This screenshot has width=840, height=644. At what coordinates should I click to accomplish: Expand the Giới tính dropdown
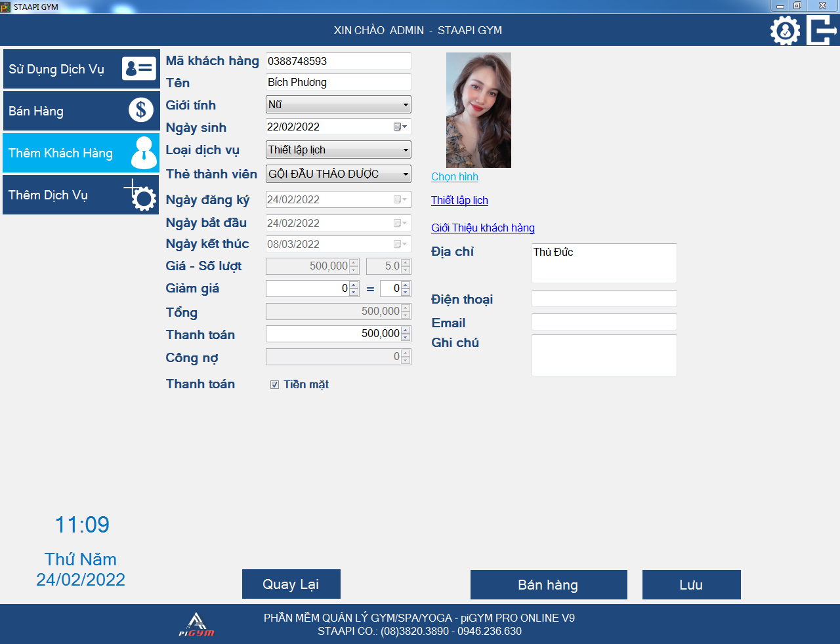pyautogui.click(x=406, y=105)
